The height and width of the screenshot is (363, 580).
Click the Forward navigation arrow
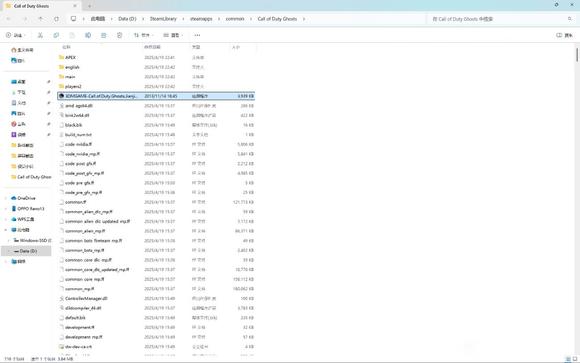25,19
